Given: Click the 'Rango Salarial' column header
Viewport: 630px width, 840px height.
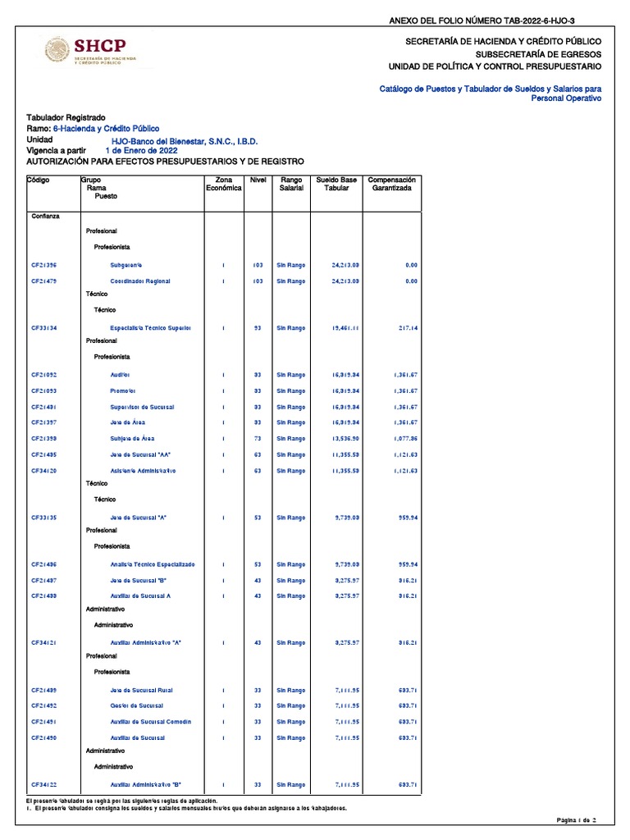Looking at the screenshot, I should [x=291, y=184].
